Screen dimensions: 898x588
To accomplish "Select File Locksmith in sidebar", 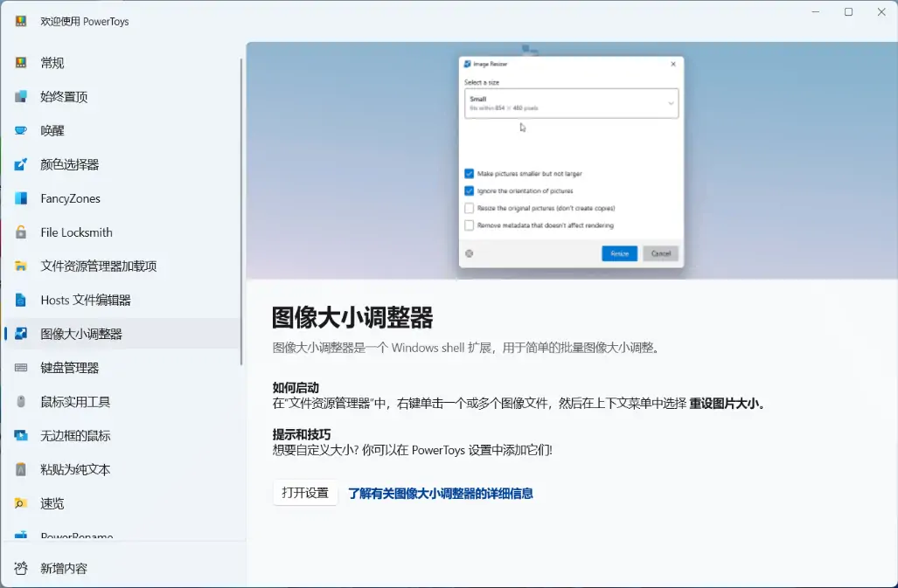I will pos(78,232).
